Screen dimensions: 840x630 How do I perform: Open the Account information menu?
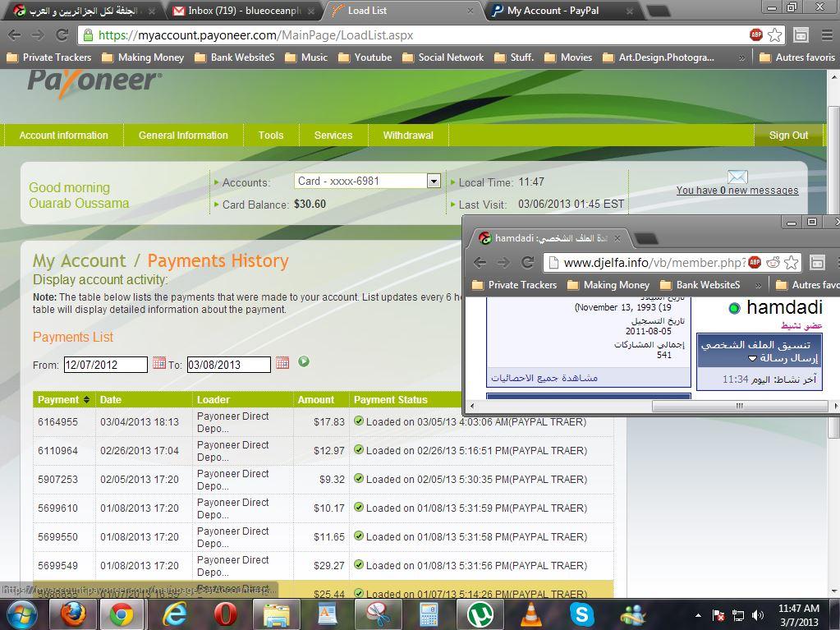64,136
